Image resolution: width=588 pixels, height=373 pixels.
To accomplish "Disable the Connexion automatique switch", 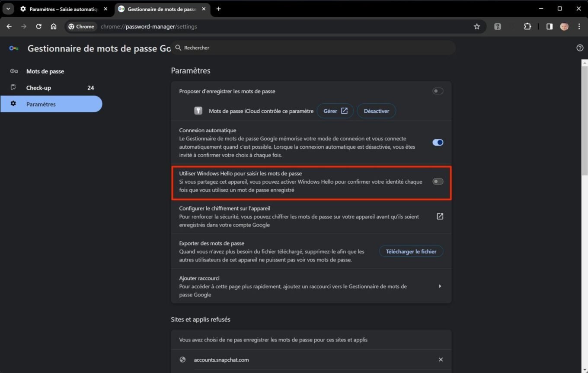I will [x=438, y=142].
